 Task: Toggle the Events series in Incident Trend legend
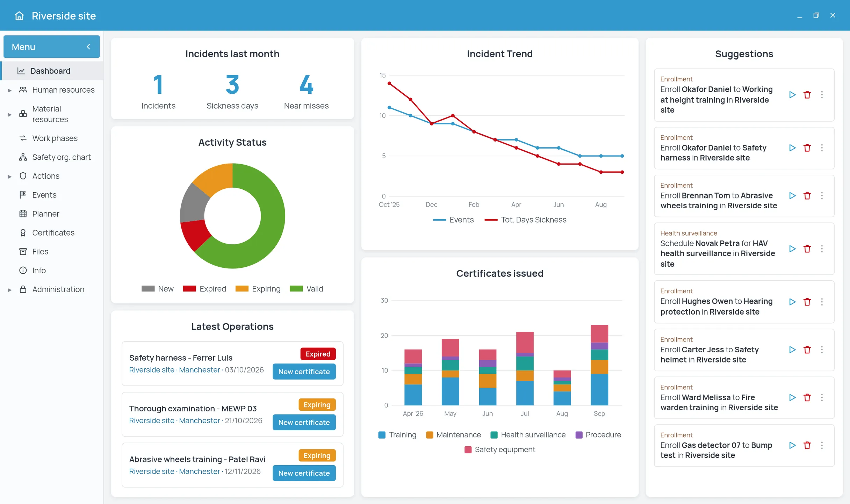click(453, 220)
